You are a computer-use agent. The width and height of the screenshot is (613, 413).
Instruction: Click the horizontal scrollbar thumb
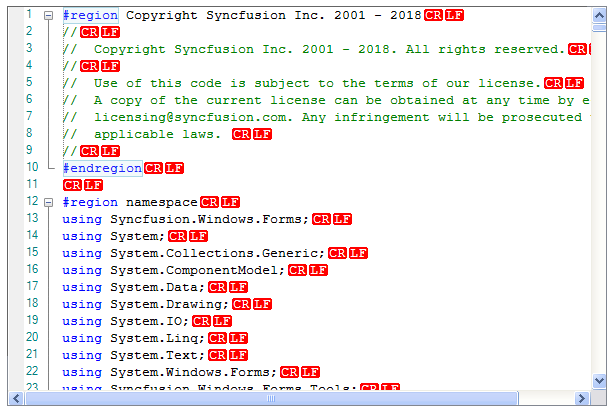[271, 399]
